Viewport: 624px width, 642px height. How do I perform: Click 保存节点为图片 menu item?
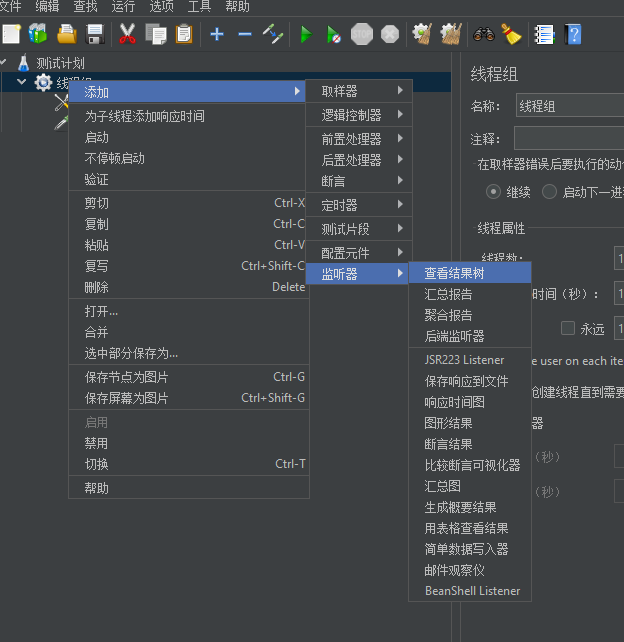pos(187,377)
